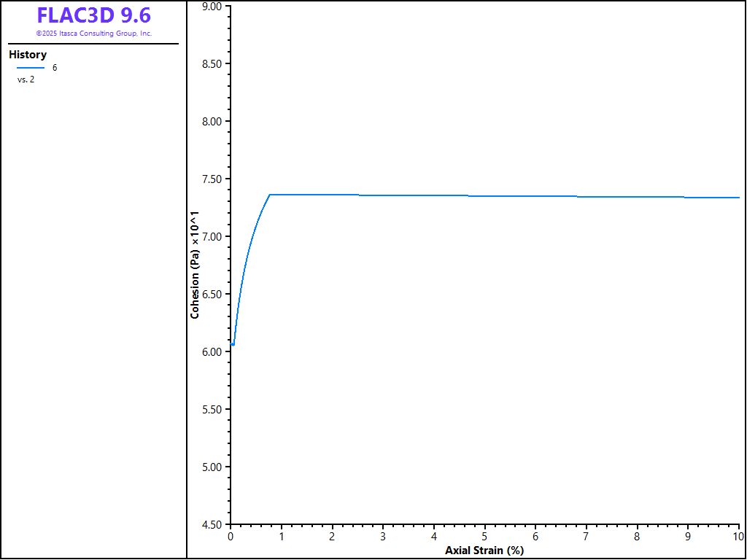Screen dimensions: 747x560
Task: Click the blue legend line swatch
Action: 31,68
